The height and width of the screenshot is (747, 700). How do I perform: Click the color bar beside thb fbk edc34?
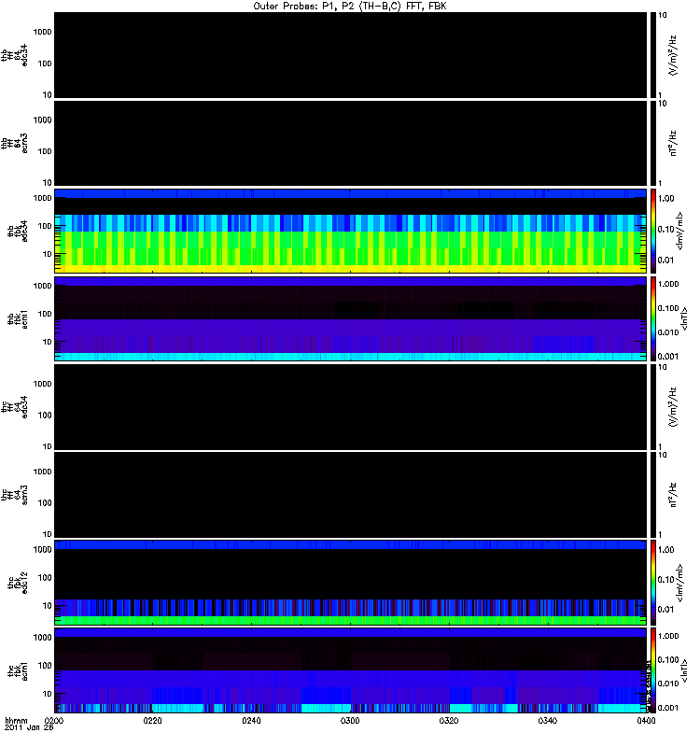point(653,231)
